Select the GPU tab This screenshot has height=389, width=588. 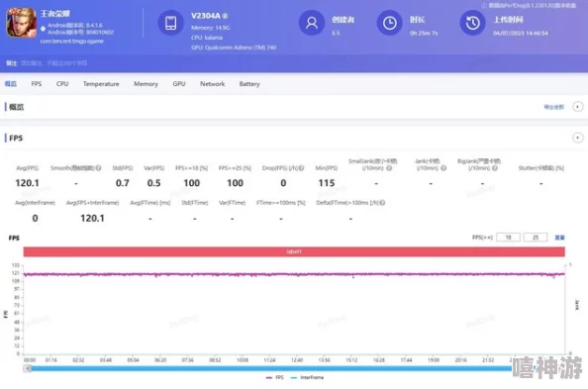pos(179,84)
